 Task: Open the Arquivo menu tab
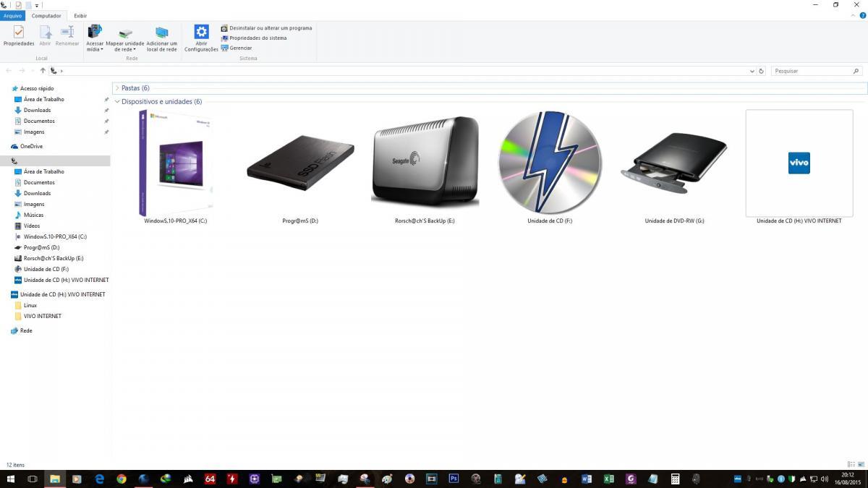coord(12,15)
